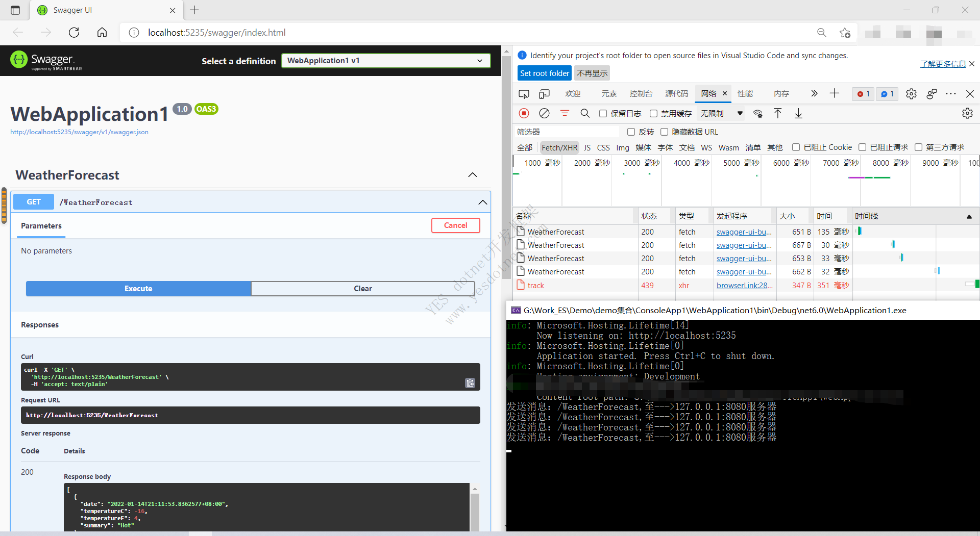
Task: Open network panel settings gear
Action: coord(967,113)
